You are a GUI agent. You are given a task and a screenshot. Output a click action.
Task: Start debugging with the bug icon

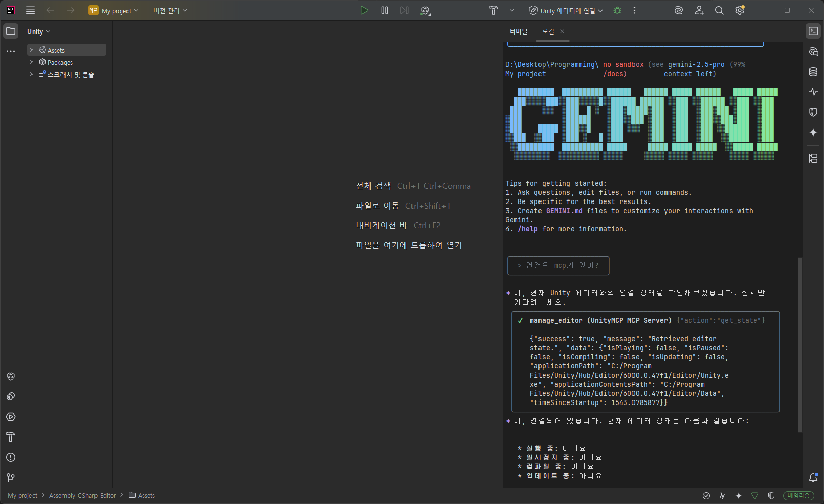pyautogui.click(x=617, y=10)
